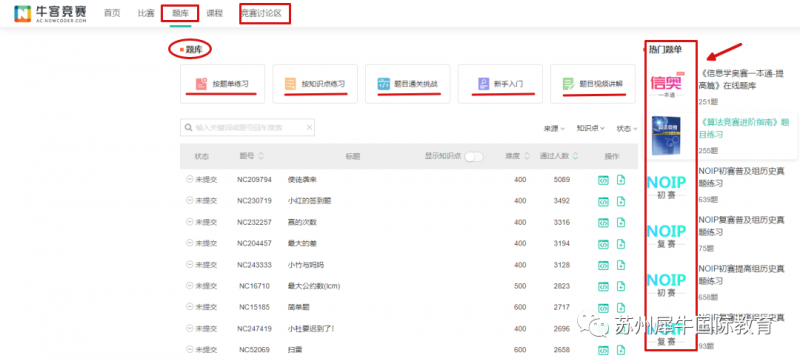Expand the 状态 filter dropdown
The height and width of the screenshot is (361, 800).
coord(627,128)
